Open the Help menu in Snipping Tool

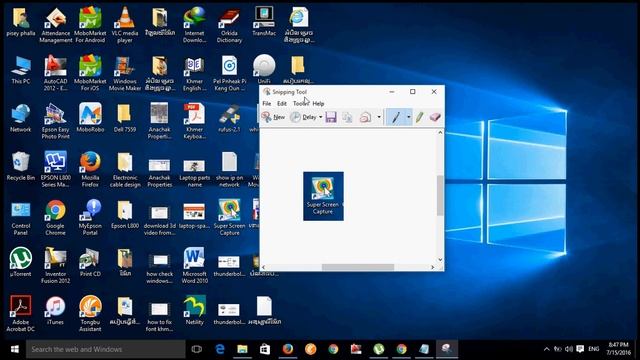[318, 104]
